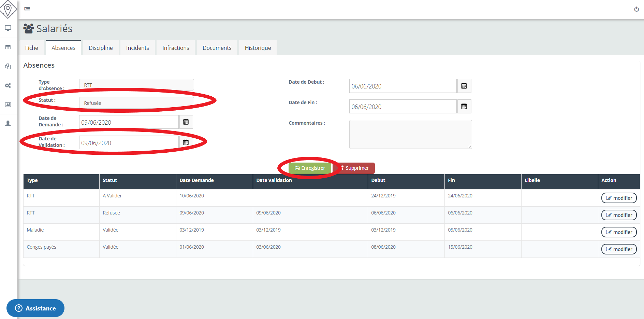This screenshot has width=644, height=319.
Task: Open the bar chart statistics sidebar icon
Action: click(x=8, y=105)
